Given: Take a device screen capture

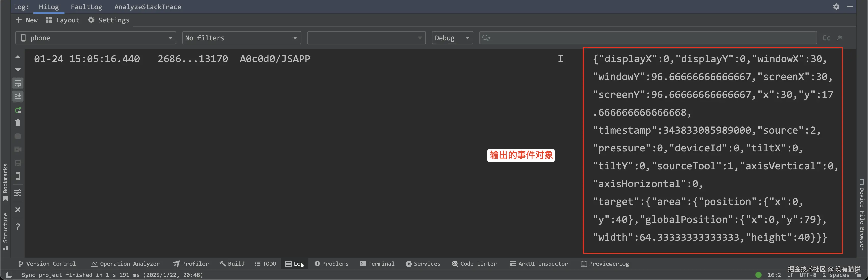Looking at the screenshot, I should (x=18, y=136).
